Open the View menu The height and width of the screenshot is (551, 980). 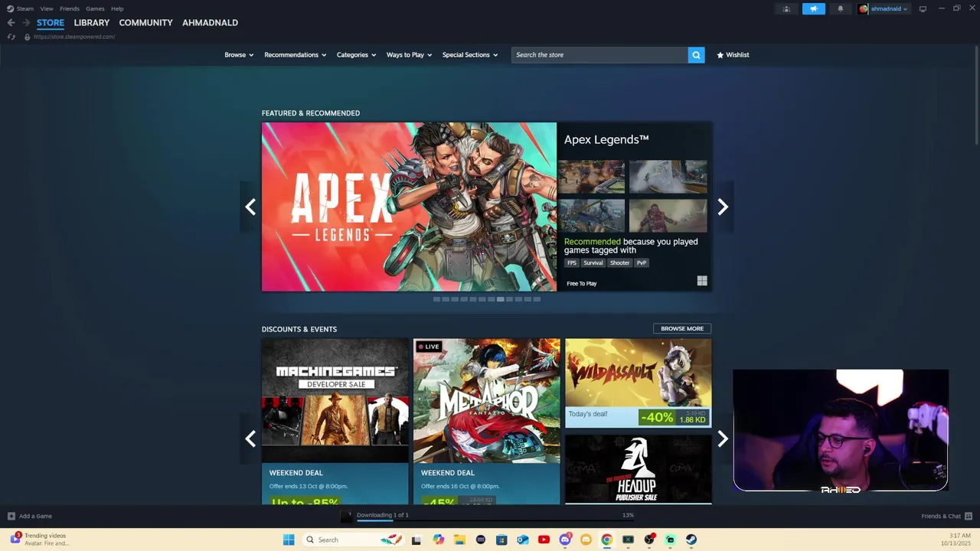point(47,8)
